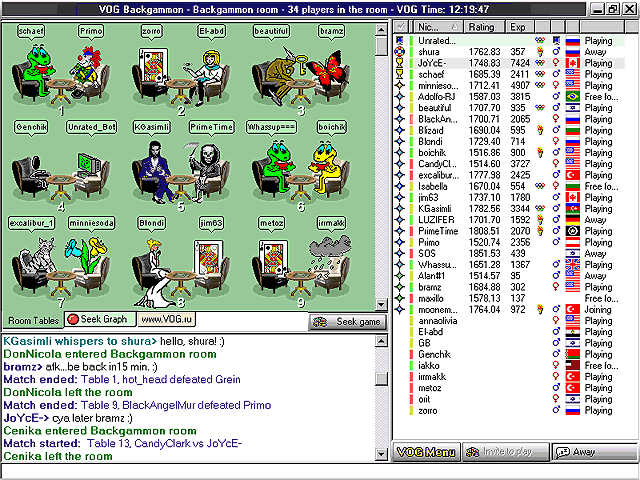Screen dimensions: 640x480
Task: Click tables area scrollbar up arrow
Action: pyautogui.click(x=381, y=29)
